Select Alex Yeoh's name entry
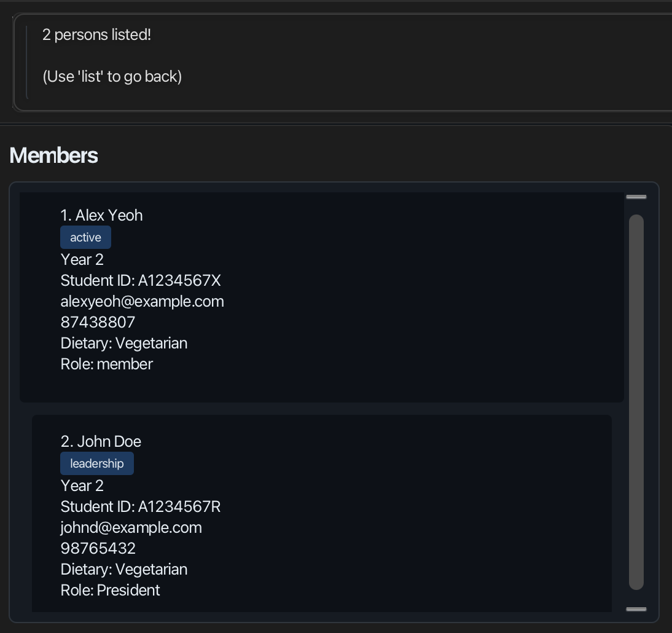 pos(101,215)
